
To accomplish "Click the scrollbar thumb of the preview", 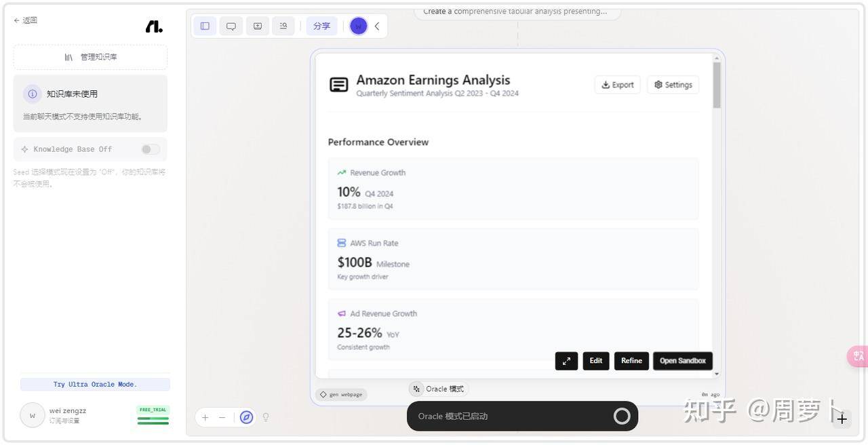I will (717, 85).
